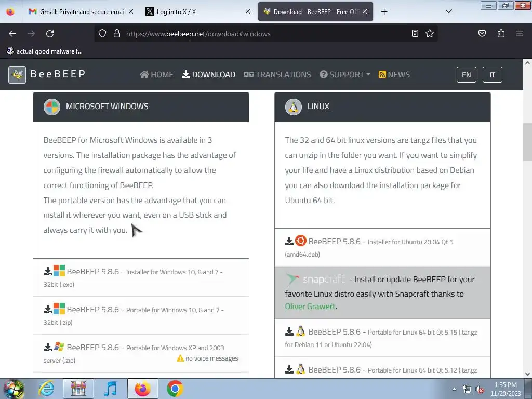Open the media player taskbar icon

coord(110,389)
